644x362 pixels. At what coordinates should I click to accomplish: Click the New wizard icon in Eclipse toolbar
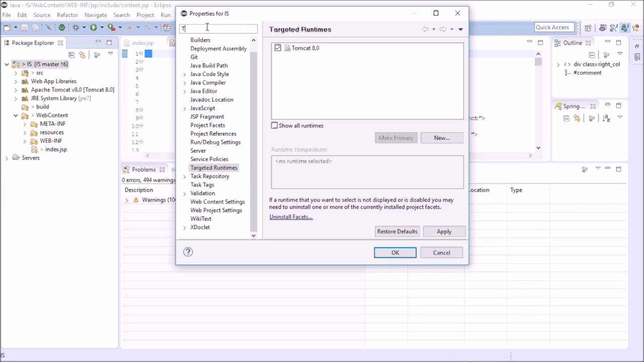coord(8,28)
